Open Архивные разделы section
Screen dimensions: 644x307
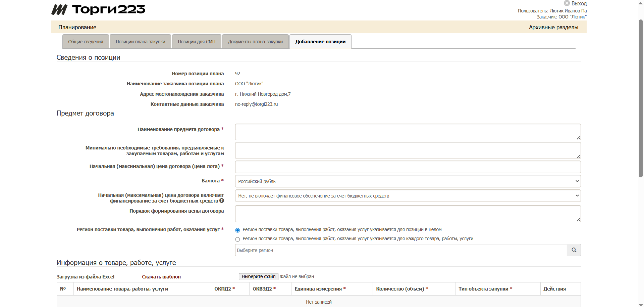(x=553, y=27)
